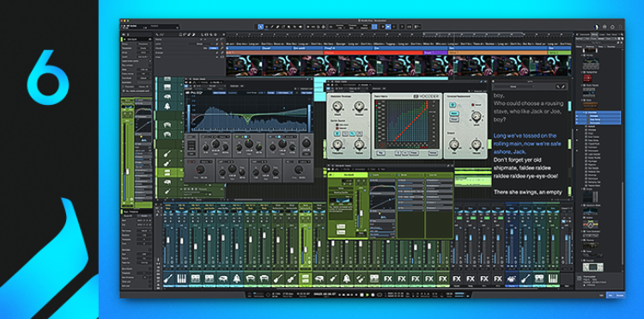This screenshot has height=319, width=644.
Task: Select the red Chorus arranger section
Action: (373, 52)
